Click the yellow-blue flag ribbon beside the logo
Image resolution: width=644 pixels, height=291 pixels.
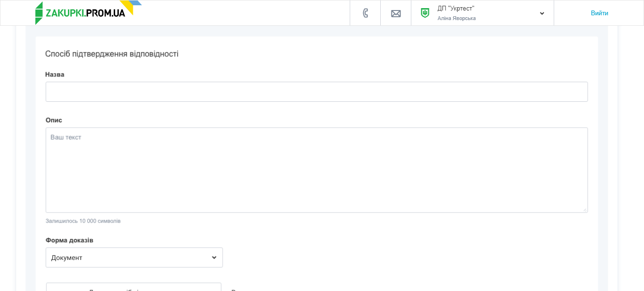[x=131, y=6]
